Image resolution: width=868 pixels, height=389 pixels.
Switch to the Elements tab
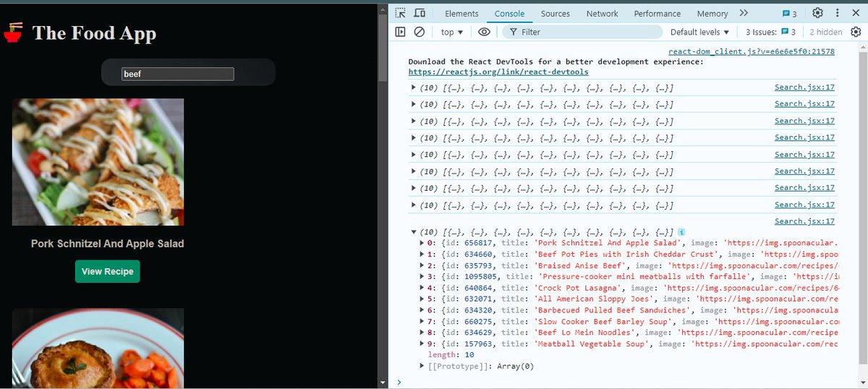click(461, 14)
